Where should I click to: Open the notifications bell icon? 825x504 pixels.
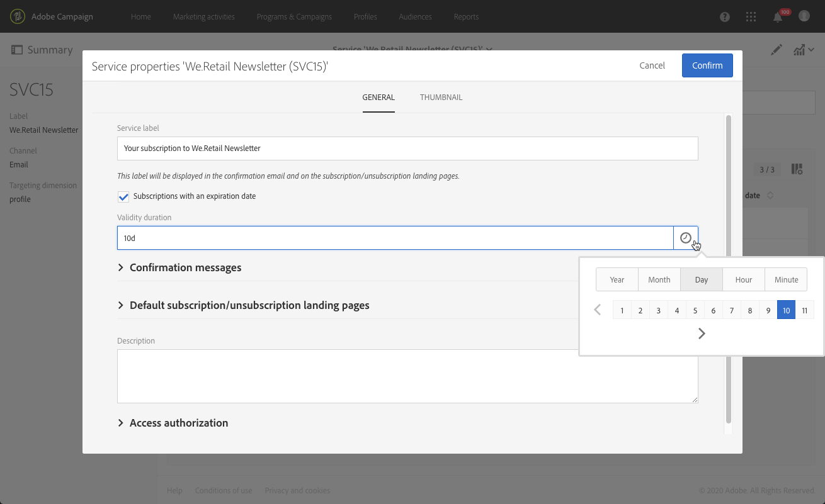click(778, 17)
